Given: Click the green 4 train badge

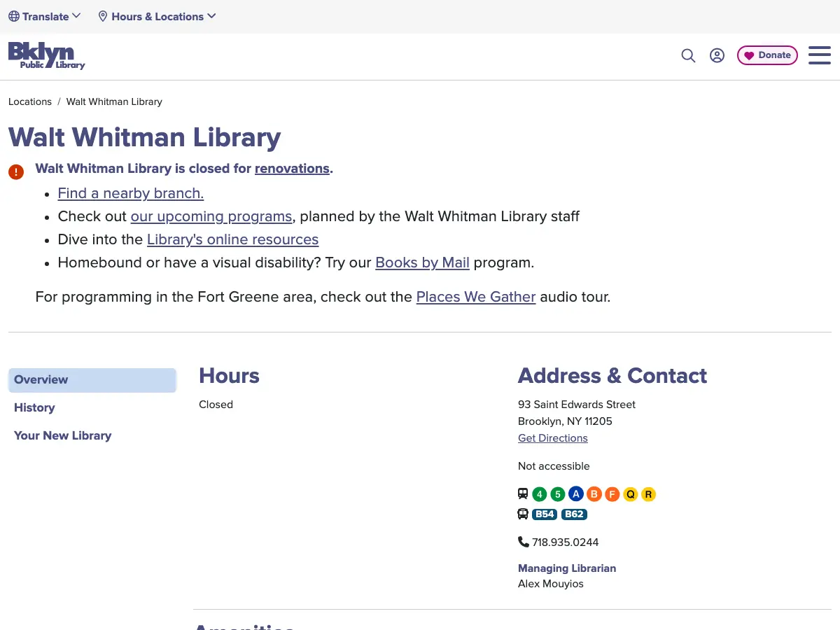Looking at the screenshot, I should tap(539, 494).
